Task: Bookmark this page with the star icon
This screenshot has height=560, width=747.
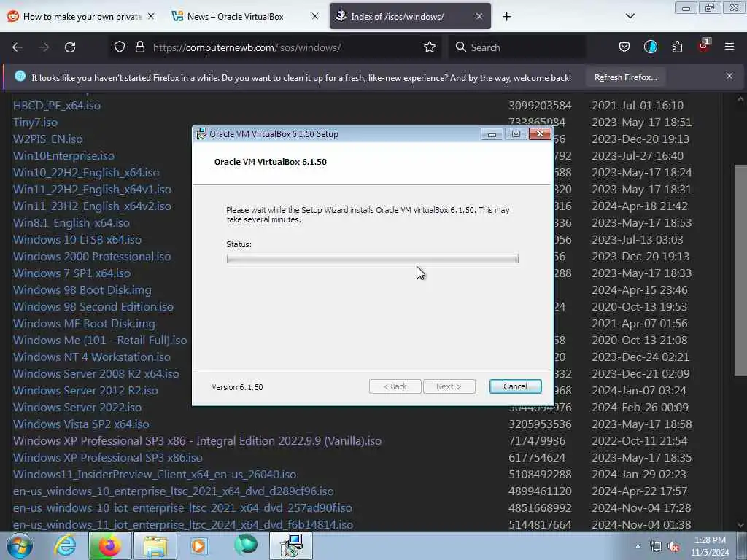Action: [430, 47]
